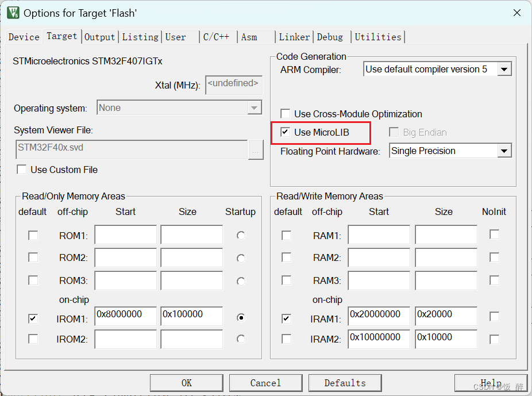The height and width of the screenshot is (396, 532).
Task: Expand the Operating system dropdown
Action: click(255, 107)
